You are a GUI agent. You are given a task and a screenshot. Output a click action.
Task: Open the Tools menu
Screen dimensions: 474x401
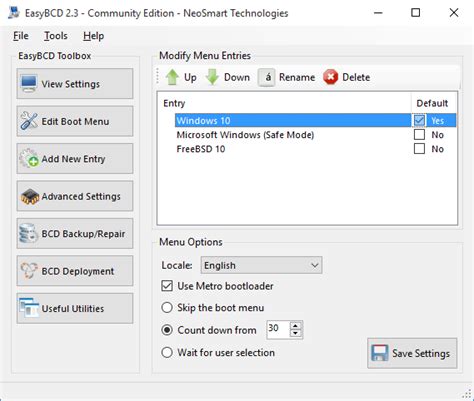pos(56,36)
